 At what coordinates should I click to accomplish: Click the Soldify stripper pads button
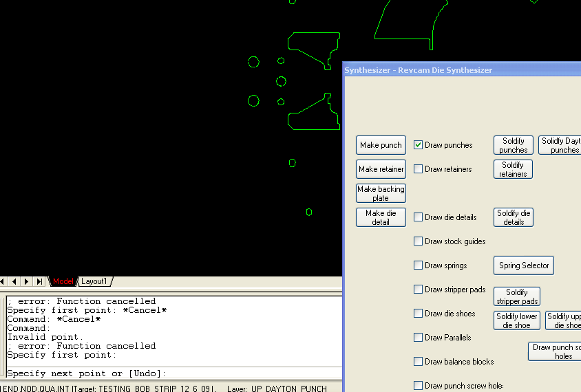(517, 296)
